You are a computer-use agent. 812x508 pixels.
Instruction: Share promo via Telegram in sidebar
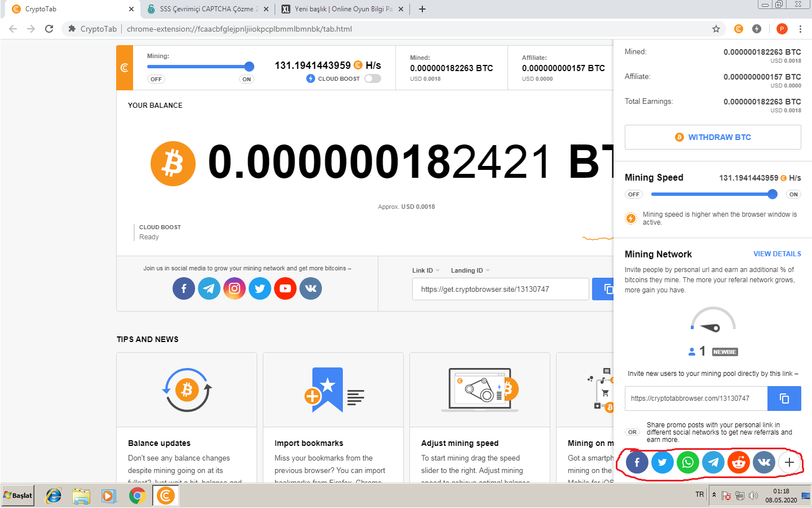click(713, 463)
